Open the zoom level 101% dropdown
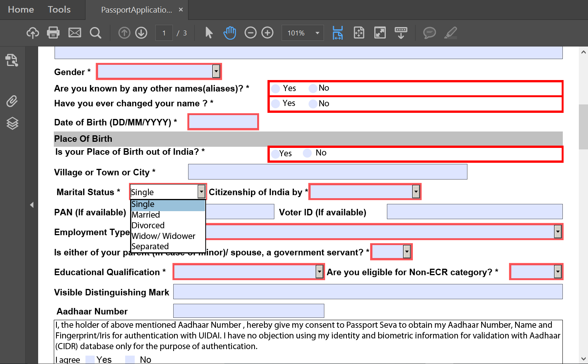Screen dimensions: 588x364 tap(317, 33)
